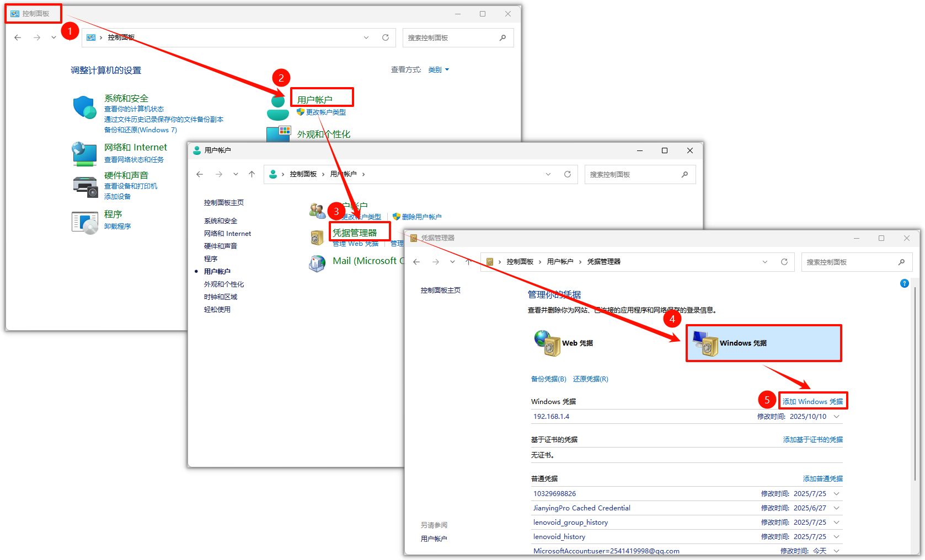This screenshot has width=925, height=560.
Task: Expand the lenovoid_history credential entry
Action: pyautogui.click(x=837, y=537)
